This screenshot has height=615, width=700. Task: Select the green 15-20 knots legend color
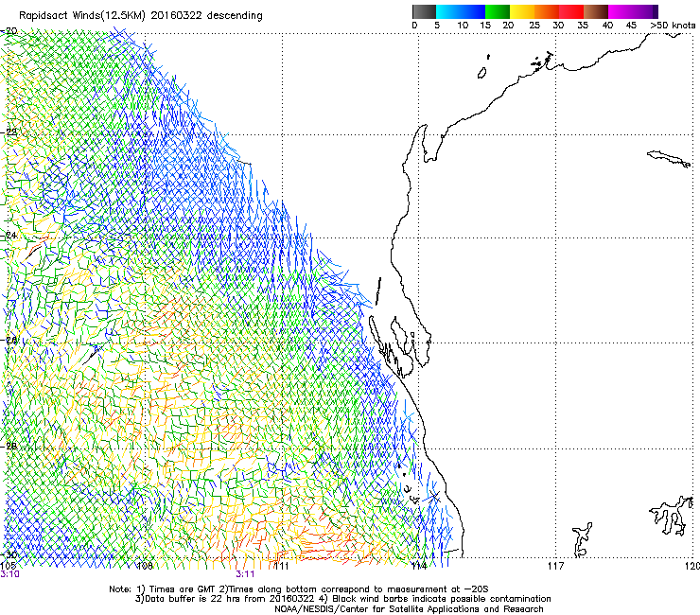(x=498, y=11)
